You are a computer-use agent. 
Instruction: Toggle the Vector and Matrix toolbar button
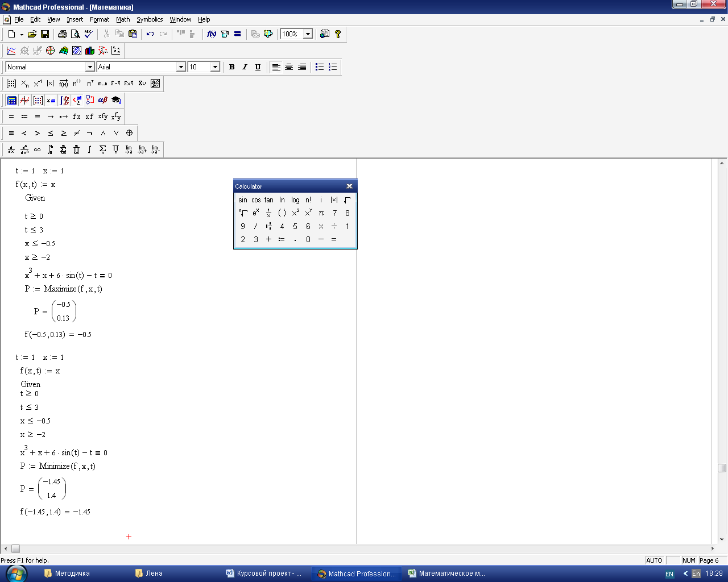point(38,100)
